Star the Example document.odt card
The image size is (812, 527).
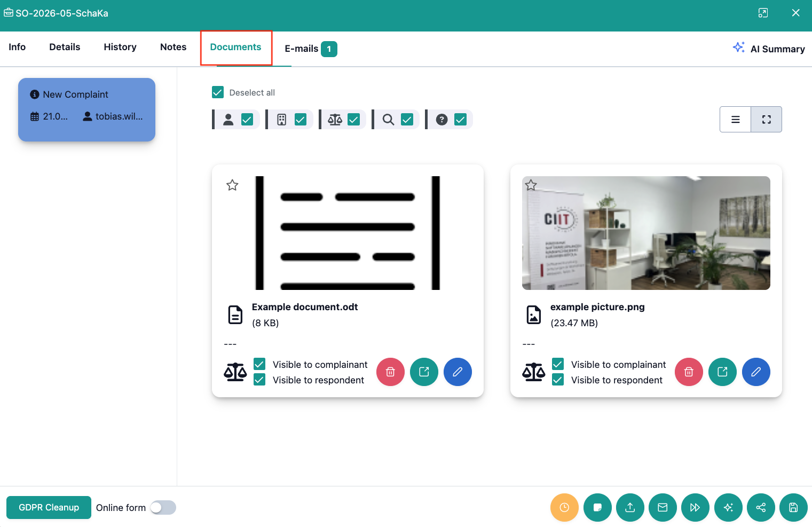(x=232, y=185)
